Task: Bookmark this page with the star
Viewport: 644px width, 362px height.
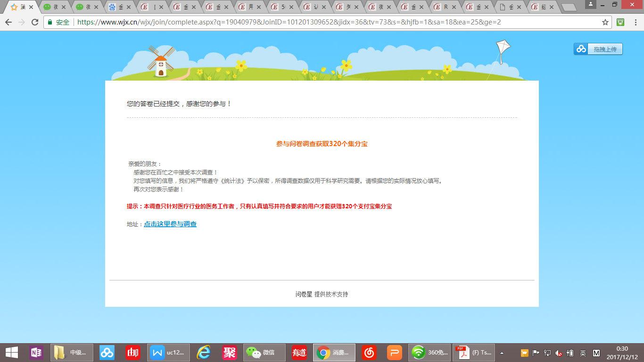Action: [x=605, y=22]
